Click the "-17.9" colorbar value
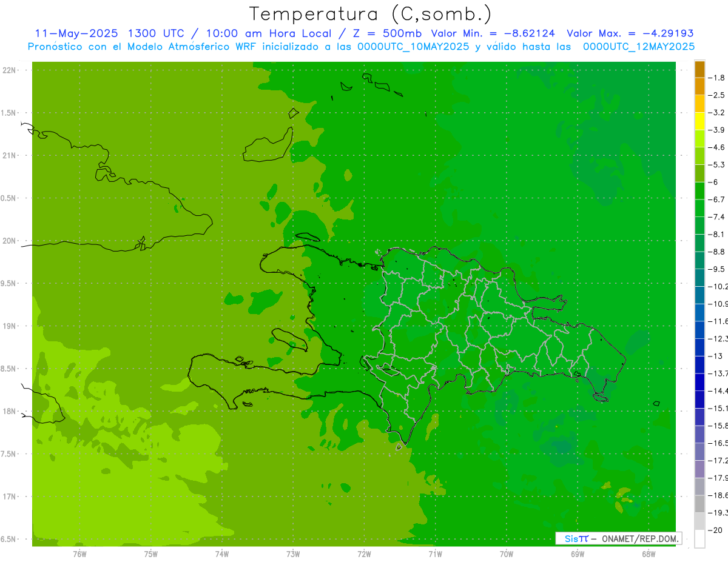 click(718, 478)
